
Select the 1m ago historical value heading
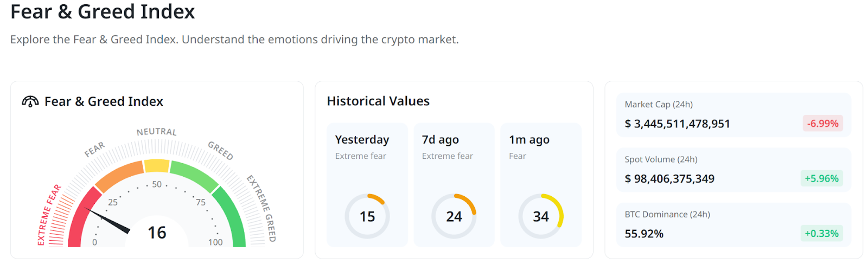pos(529,140)
